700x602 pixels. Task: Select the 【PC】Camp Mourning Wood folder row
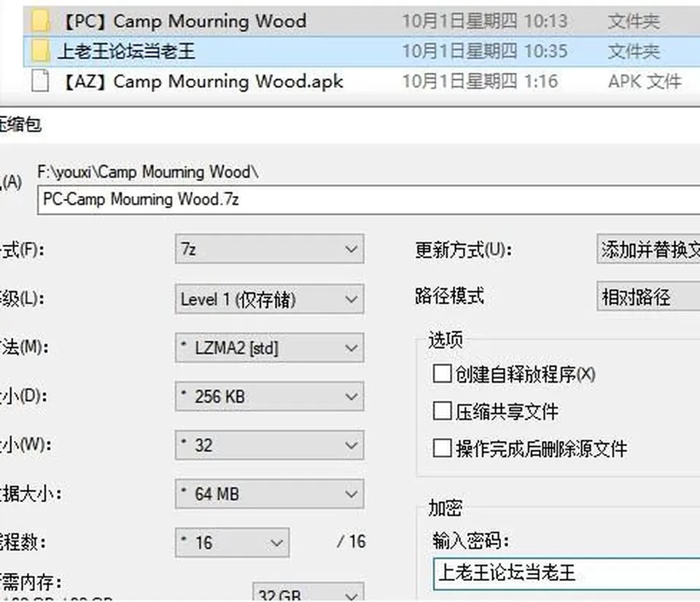pyautogui.click(x=362, y=21)
